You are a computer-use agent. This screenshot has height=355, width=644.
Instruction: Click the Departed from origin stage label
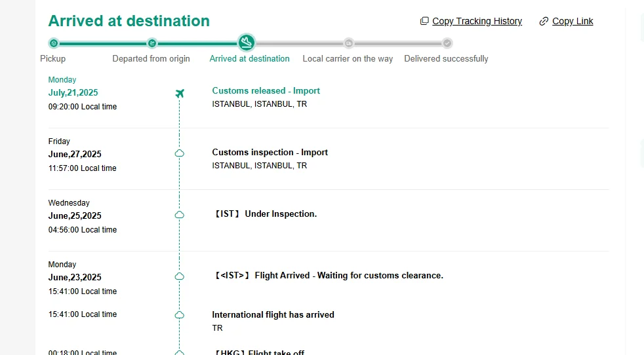(x=151, y=58)
